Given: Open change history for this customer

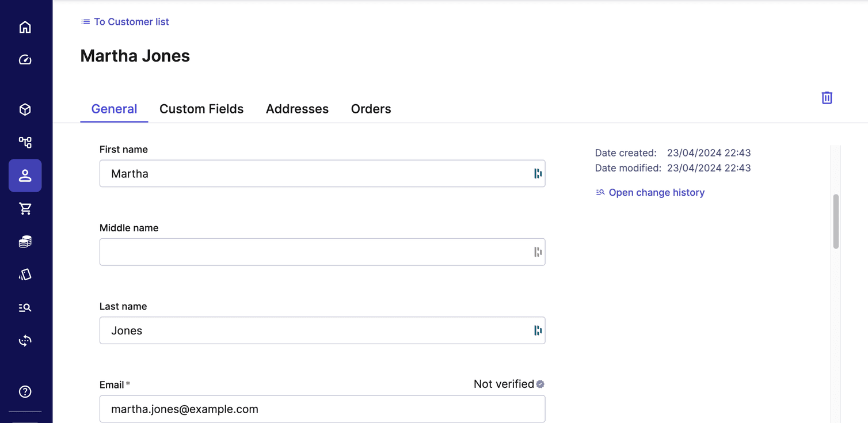Looking at the screenshot, I should point(657,192).
